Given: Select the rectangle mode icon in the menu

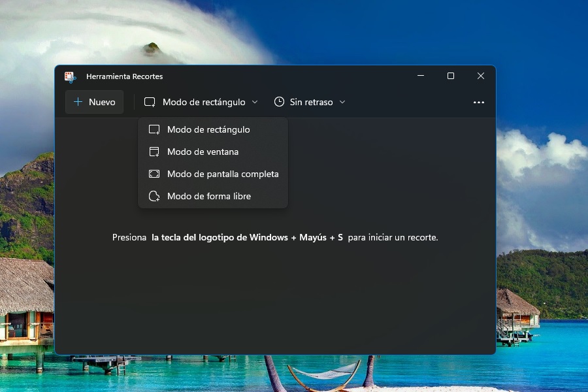Looking at the screenshot, I should pyautogui.click(x=154, y=129).
